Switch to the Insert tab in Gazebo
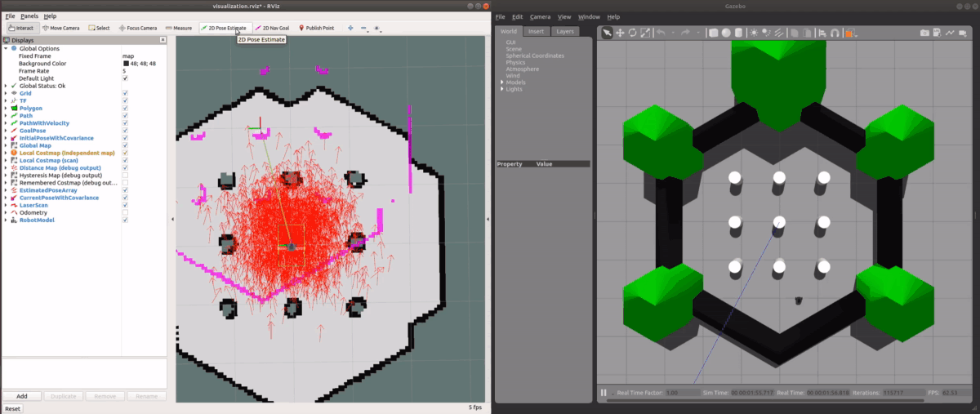Viewport: 980px width, 414px height. (536, 31)
